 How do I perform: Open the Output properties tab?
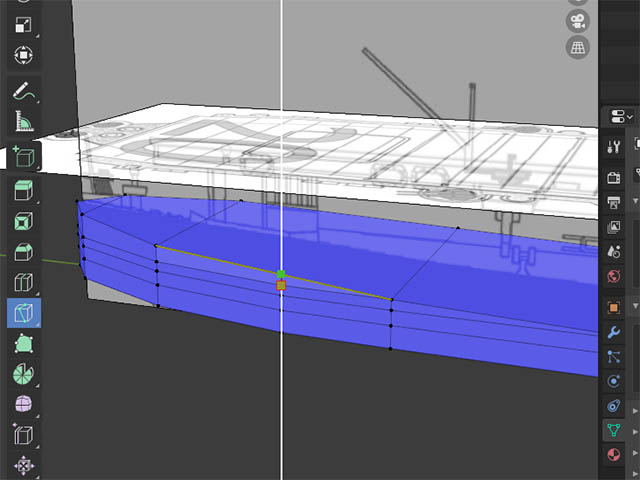point(613,202)
